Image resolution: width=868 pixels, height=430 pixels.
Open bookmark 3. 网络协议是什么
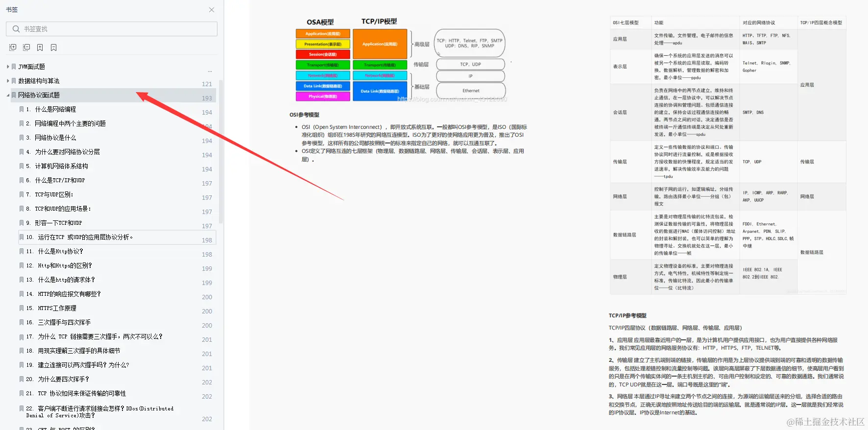51,138
